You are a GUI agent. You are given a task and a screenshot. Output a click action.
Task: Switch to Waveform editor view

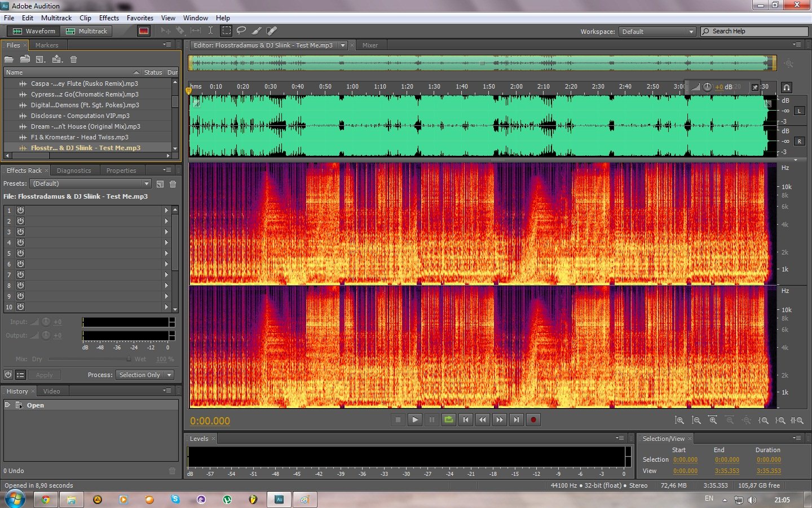click(x=34, y=31)
